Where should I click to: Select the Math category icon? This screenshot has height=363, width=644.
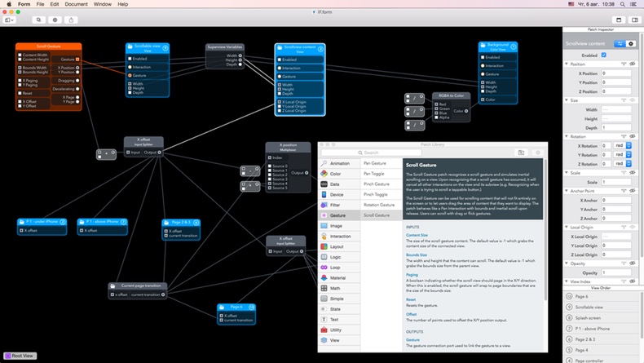[x=324, y=288]
